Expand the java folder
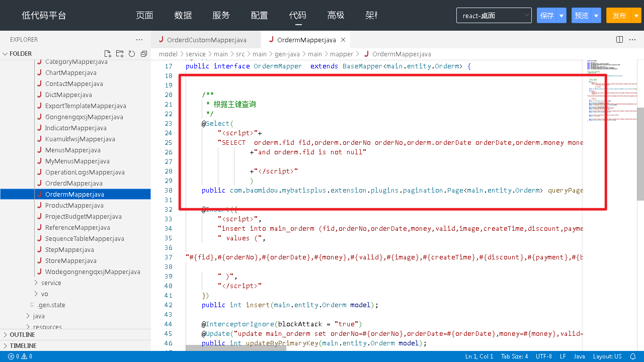644x362 pixels. point(39,316)
